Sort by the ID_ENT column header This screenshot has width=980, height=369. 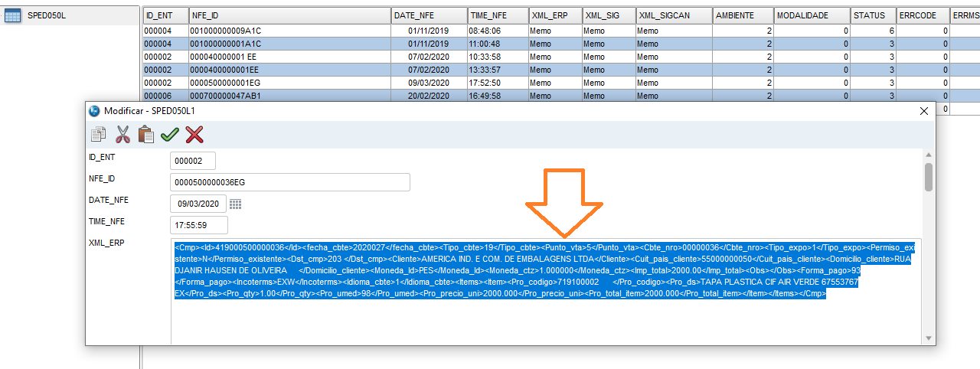click(165, 15)
